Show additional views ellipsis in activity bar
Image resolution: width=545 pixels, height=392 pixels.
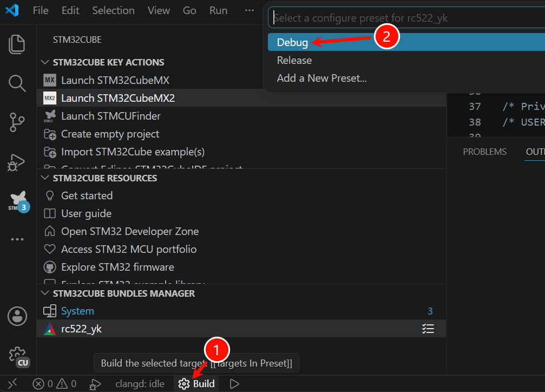17,239
